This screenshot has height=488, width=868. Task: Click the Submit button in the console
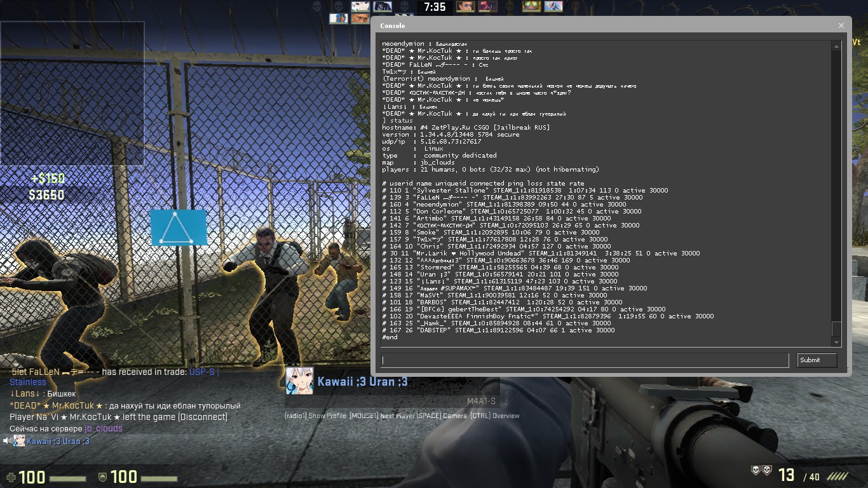(x=817, y=360)
